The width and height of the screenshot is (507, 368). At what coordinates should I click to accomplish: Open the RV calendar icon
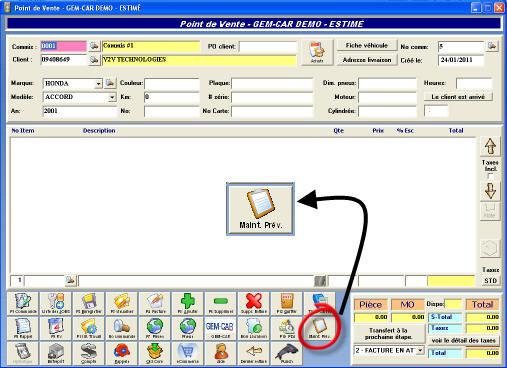56,328
